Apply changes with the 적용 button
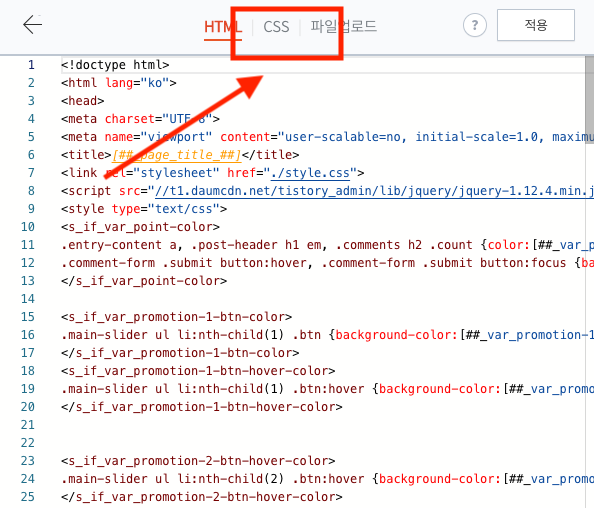 [536, 25]
